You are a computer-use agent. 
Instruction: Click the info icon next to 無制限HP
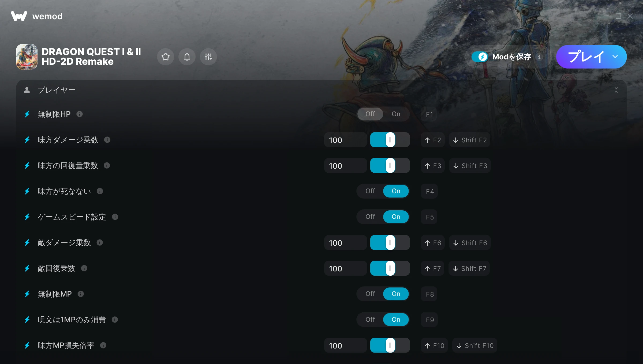[80, 114]
